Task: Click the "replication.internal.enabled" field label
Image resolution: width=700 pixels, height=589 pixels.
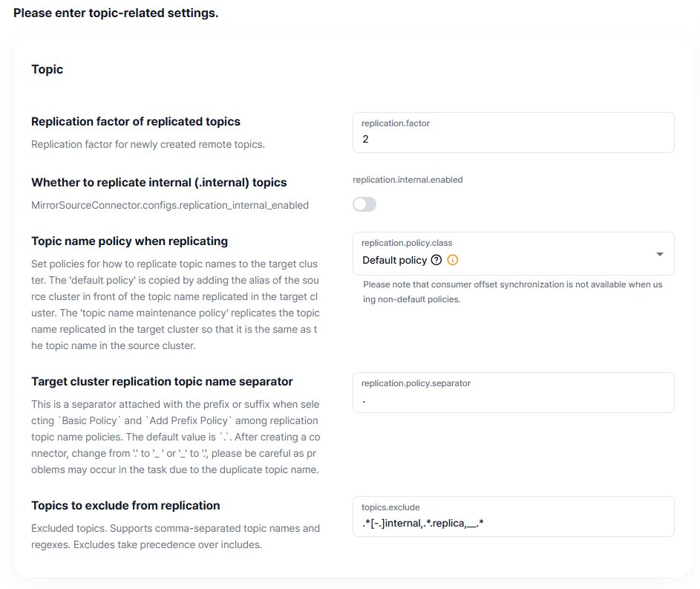Action: pyautogui.click(x=408, y=180)
